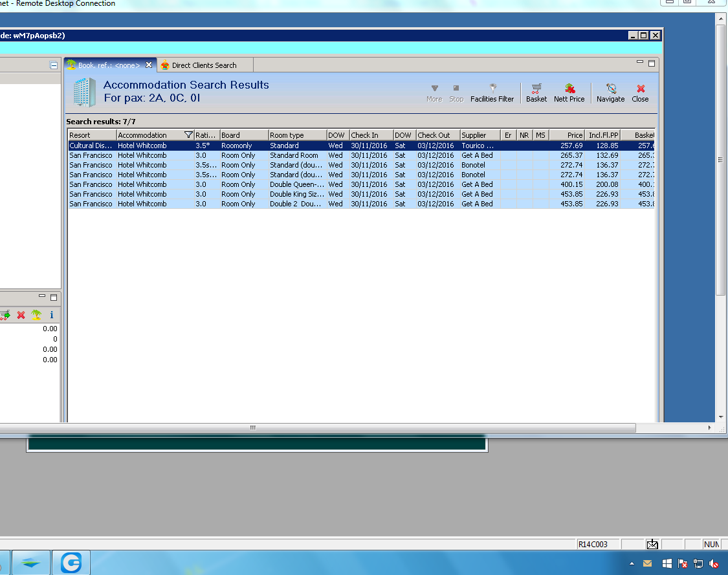Open the Basket toolbar icon
728x575 pixels.
pyautogui.click(x=536, y=93)
